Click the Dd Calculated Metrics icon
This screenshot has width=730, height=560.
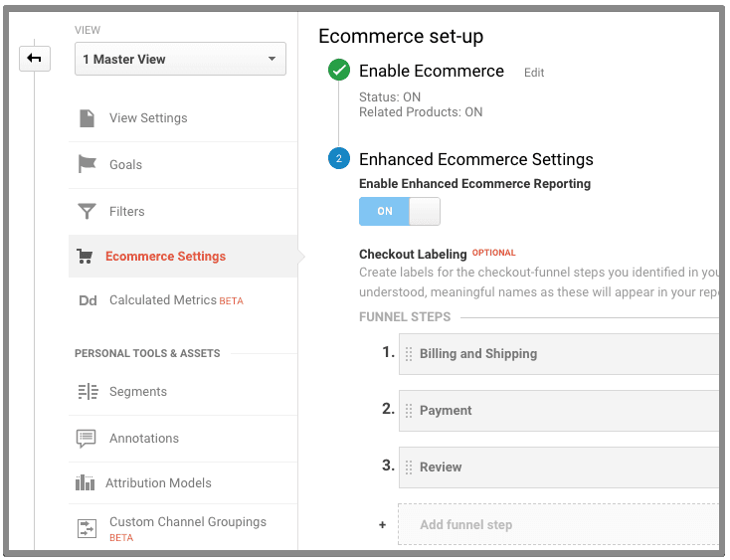click(88, 300)
